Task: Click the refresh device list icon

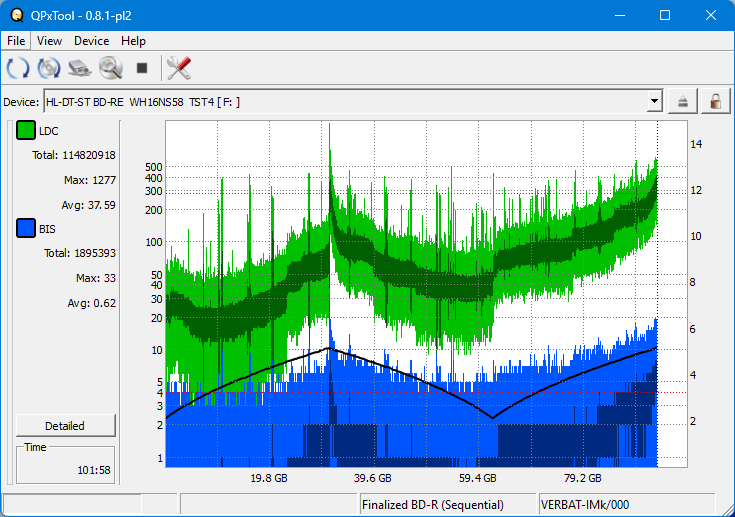Action: click(x=18, y=68)
